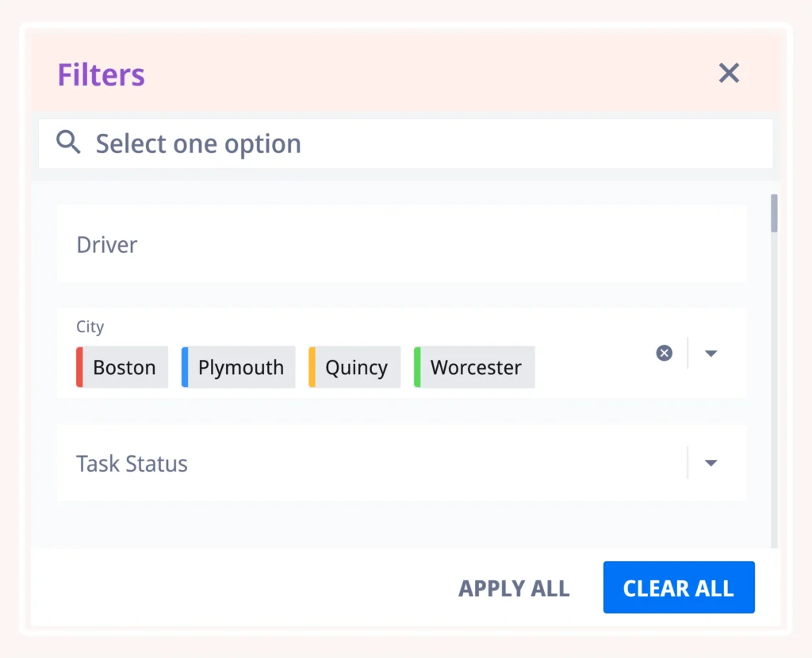Click the Driver filter field
812x658 pixels.
coord(401,244)
